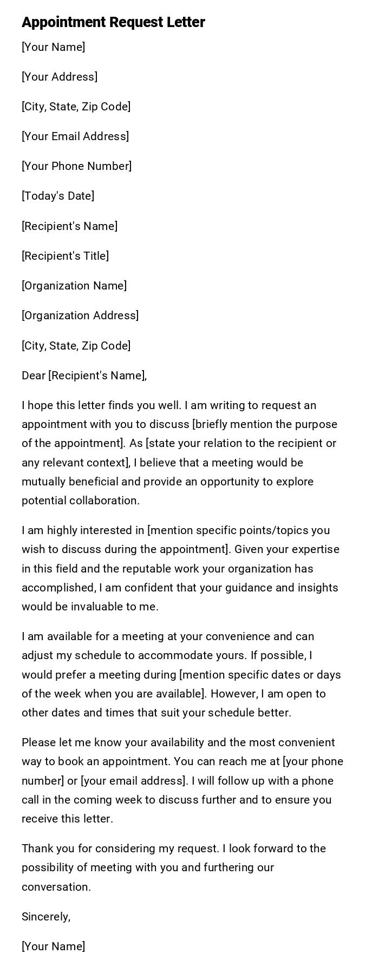Click the Dear [Recipient's Name] salutation
This screenshot has height=980, width=379.
84,376
